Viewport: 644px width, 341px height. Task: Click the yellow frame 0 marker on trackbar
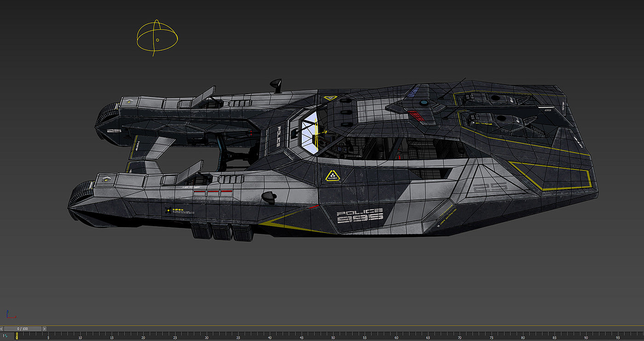tap(17, 336)
